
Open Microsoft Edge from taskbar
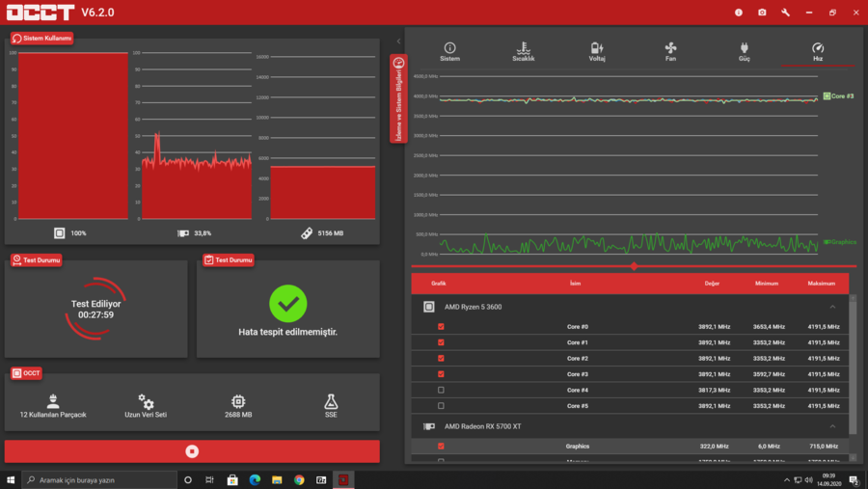[x=255, y=479]
